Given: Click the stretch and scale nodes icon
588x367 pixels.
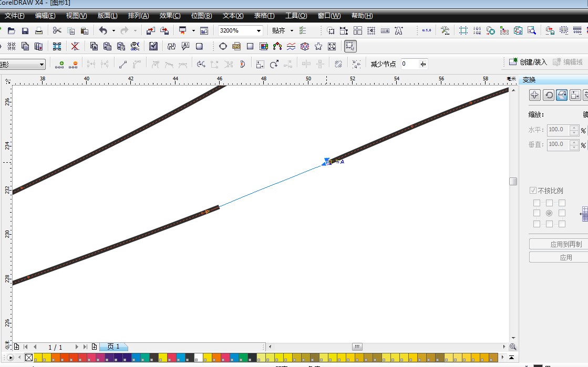Looking at the screenshot, I should click(260, 65).
